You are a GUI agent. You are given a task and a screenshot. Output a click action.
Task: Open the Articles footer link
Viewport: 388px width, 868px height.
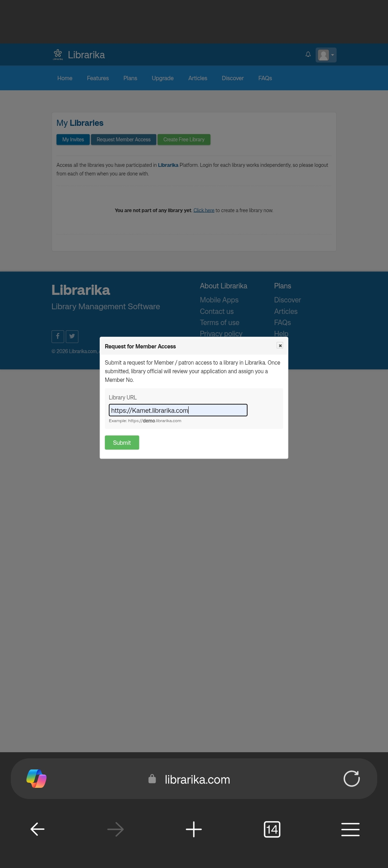(286, 311)
